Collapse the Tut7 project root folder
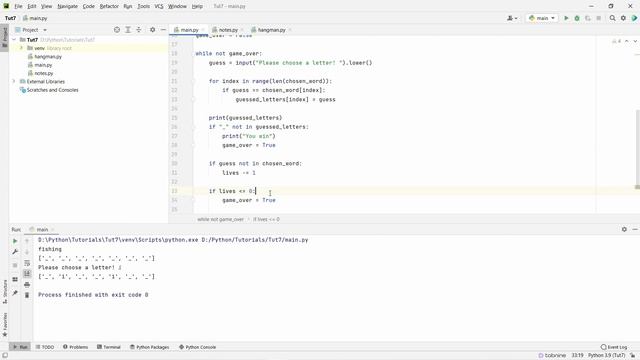Image resolution: width=640 pixels, height=360 pixels. click(14, 40)
